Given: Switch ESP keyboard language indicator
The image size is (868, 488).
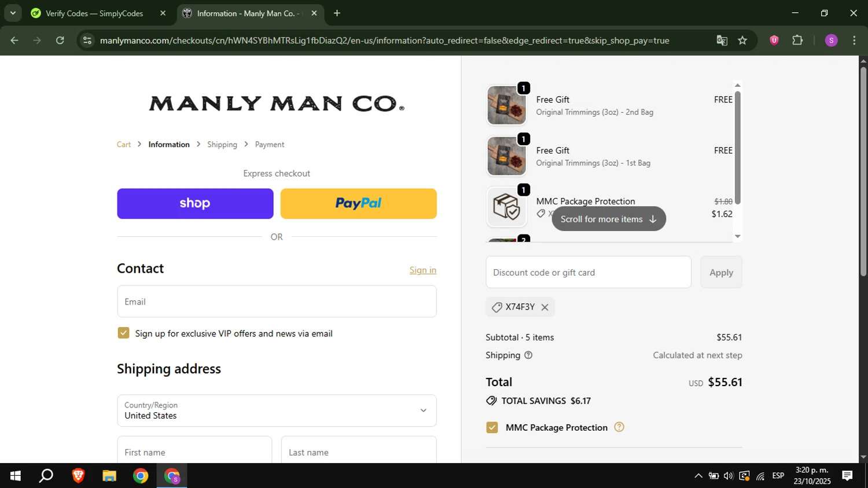Looking at the screenshot, I should click(x=778, y=476).
